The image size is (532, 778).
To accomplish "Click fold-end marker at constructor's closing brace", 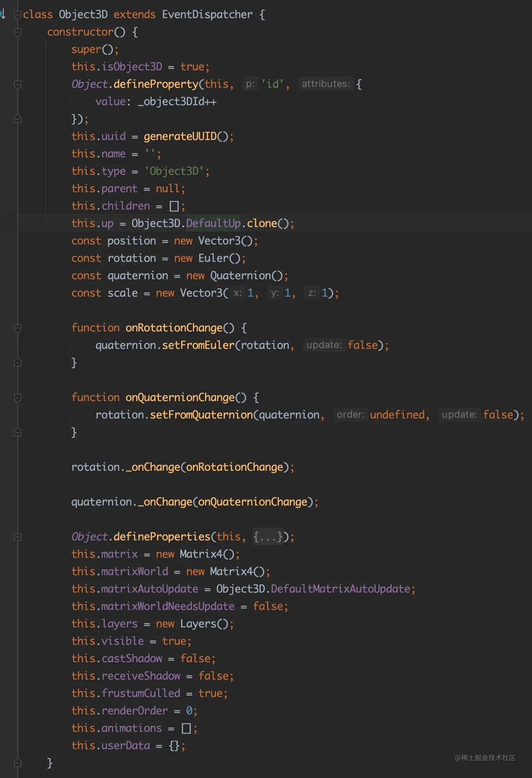I will (17, 762).
